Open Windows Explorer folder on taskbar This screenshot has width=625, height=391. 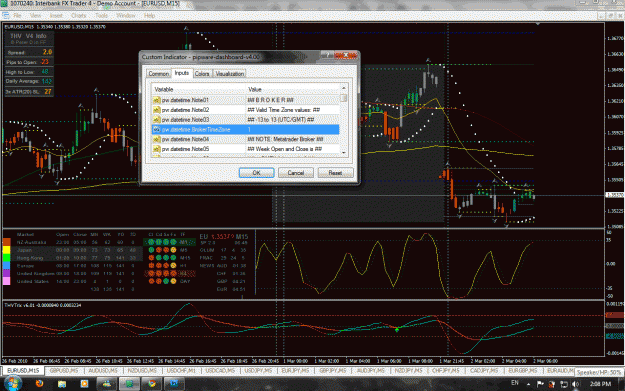click(x=62, y=384)
